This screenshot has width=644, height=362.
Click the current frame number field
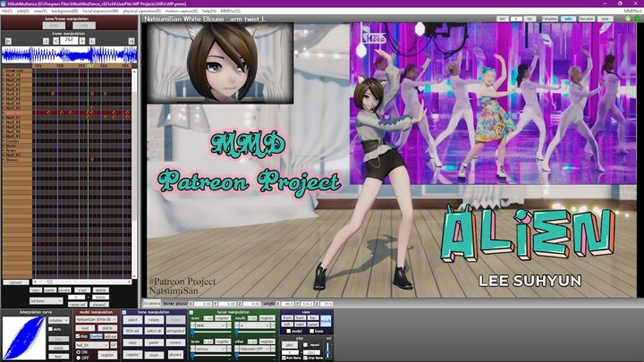[x=69, y=40]
